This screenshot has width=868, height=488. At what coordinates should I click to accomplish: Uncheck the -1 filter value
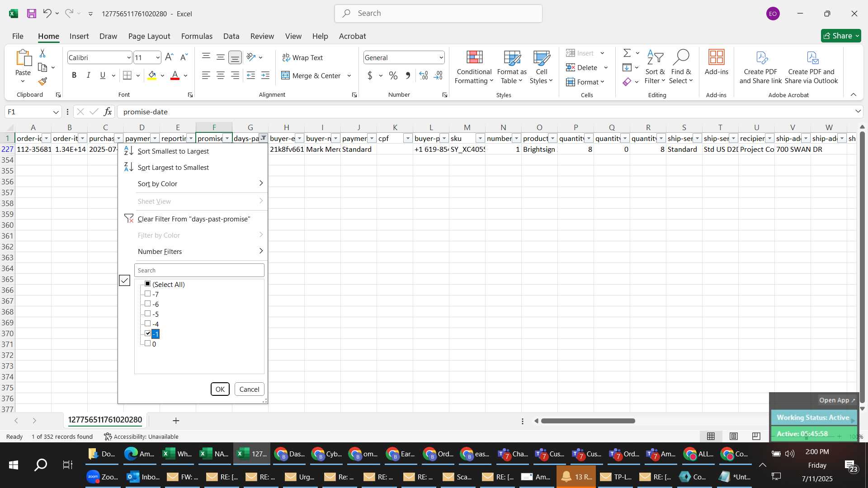point(147,333)
